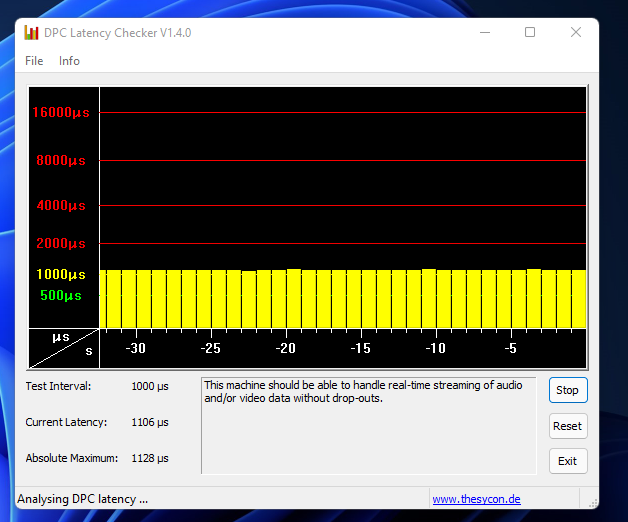Click the -5 time axis label
This screenshot has height=522, width=628.
click(511, 349)
